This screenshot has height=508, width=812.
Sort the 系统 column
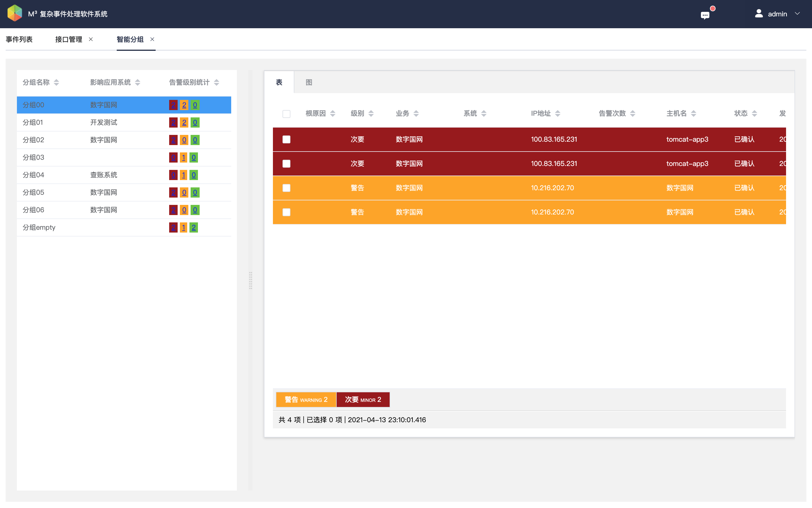pos(484,113)
